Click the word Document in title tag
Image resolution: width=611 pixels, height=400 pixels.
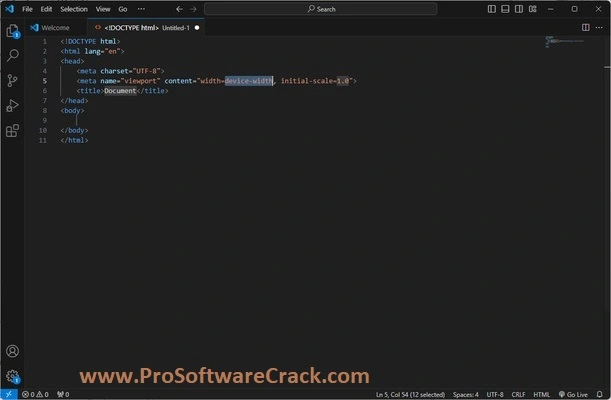click(x=120, y=91)
